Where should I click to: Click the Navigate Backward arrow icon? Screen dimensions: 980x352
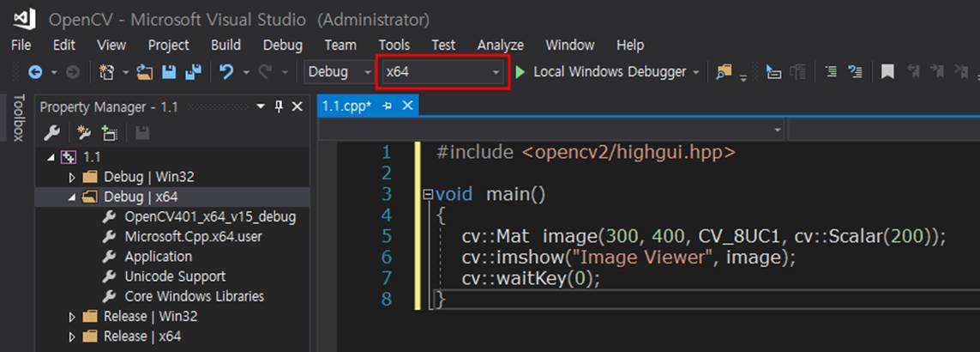[x=35, y=72]
